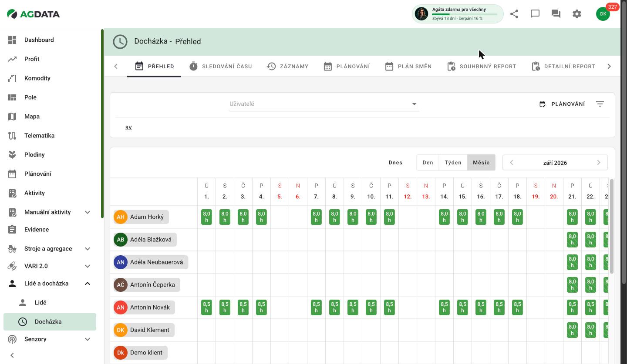Open the settings gear icon
The height and width of the screenshot is (364, 627).
pyautogui.click(x=577, y=14)
